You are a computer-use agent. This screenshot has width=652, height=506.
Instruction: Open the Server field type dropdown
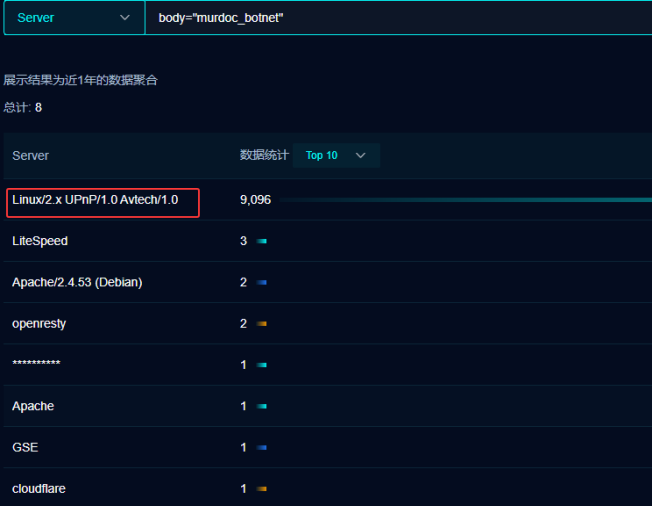pos(72,18)
